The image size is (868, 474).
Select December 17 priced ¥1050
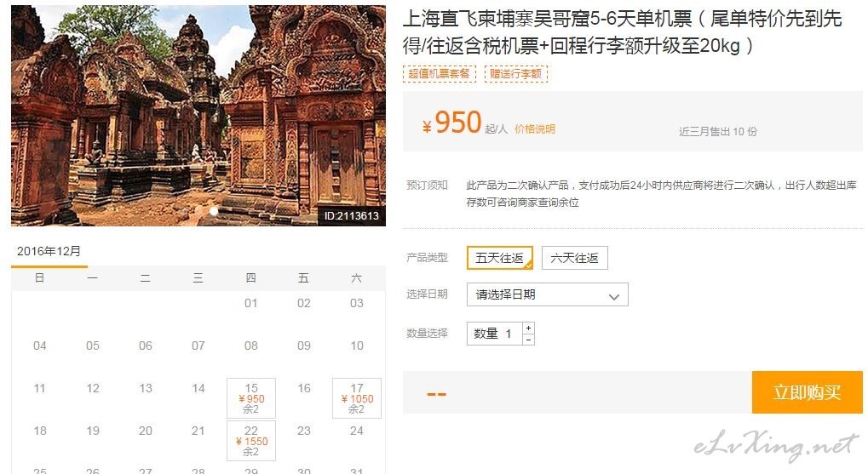[x=357, y=398]
